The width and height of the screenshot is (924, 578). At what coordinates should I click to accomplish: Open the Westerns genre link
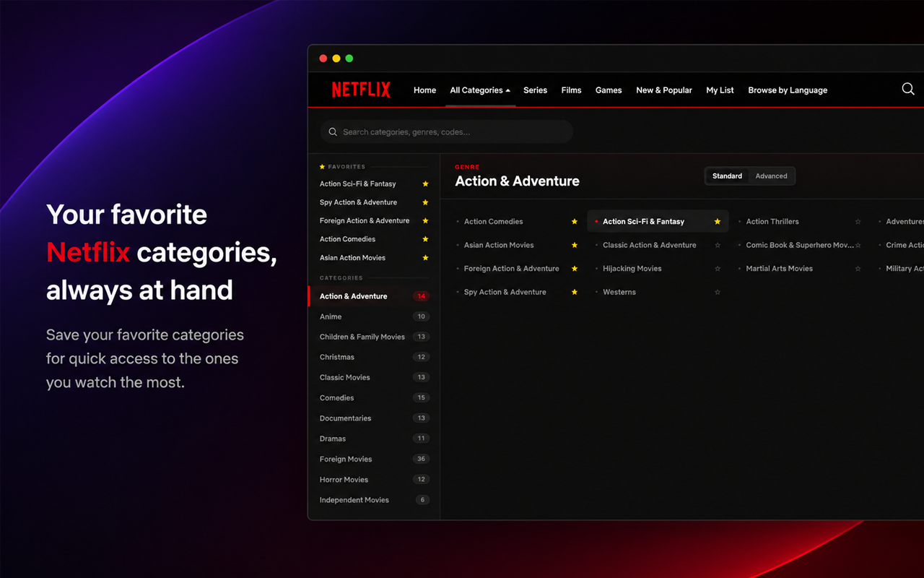coord(619,292)
